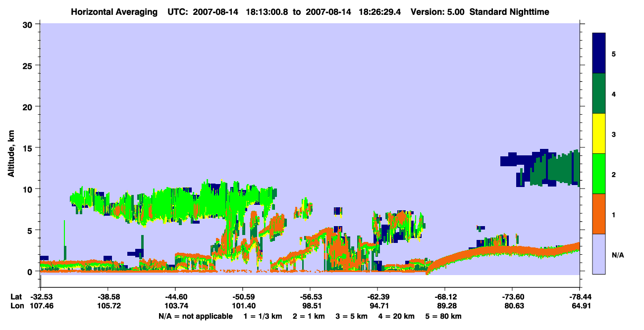The image size is (644, 330).
Task: Click the legend entry '1 = 1/3 km'
Action: click(x=262, y=316)
